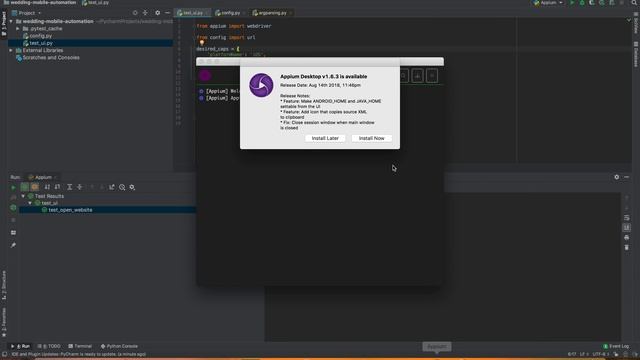
Task: Collapse the test_ui node in test results
Action: (x=30, y=203)
